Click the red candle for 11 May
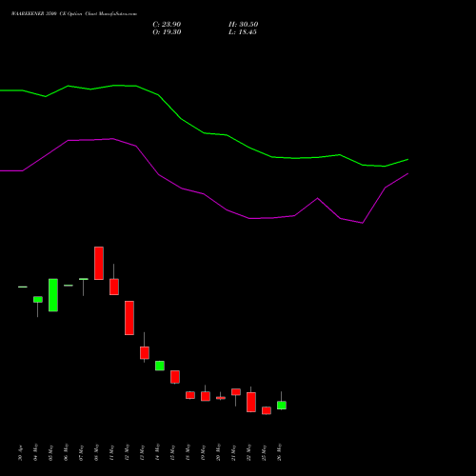 (114, 287)
